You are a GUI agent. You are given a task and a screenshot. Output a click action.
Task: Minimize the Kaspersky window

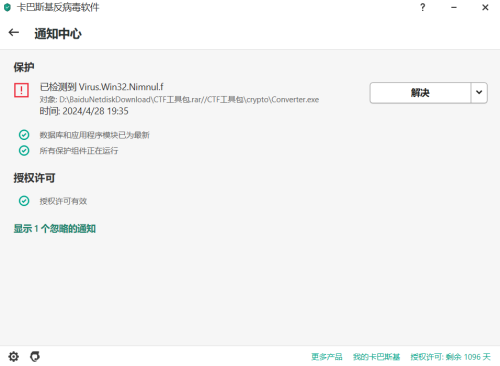pos(454,7)
